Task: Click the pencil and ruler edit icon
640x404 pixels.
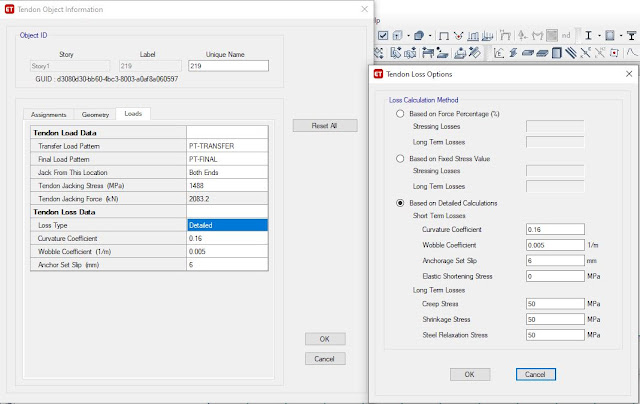Action: tap(475, 52)
